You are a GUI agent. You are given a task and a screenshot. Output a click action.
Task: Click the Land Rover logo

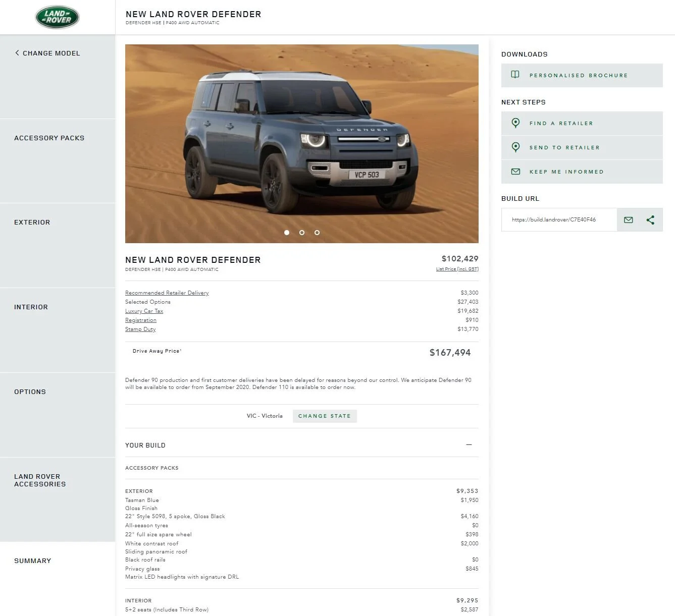coord(57,17)
